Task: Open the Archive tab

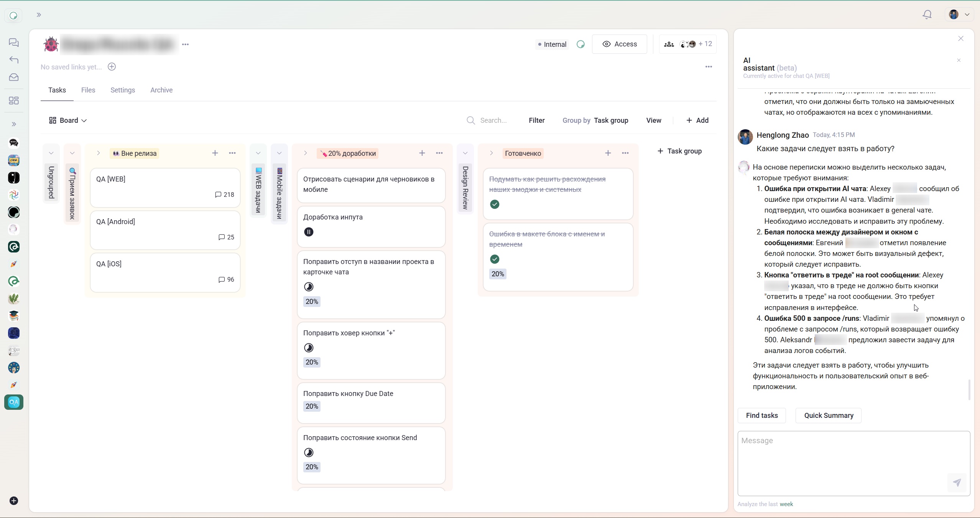Action: tap(161, 90)
